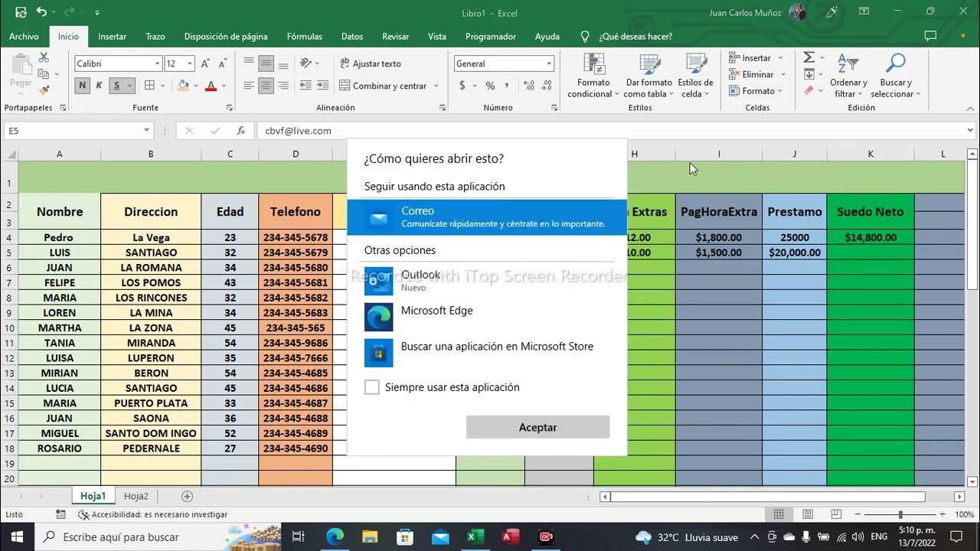Click Aceptar in the dialog

pos(537,427)
